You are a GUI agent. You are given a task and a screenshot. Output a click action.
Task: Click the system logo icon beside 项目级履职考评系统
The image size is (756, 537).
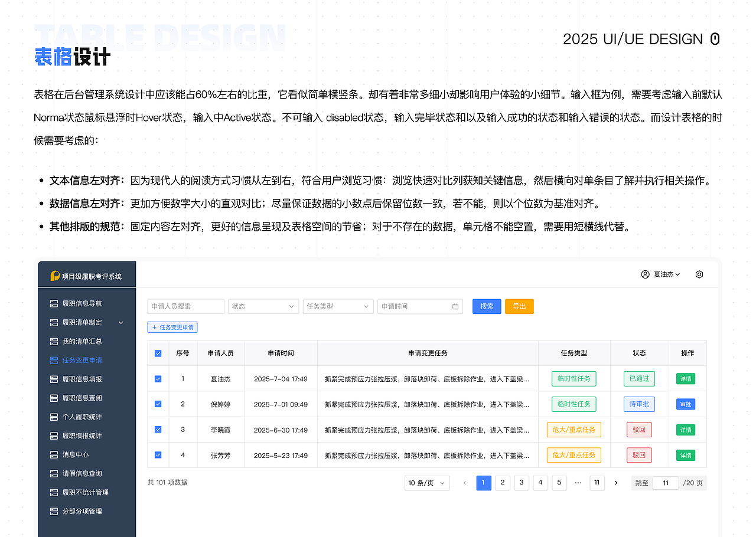click(55, 276)
